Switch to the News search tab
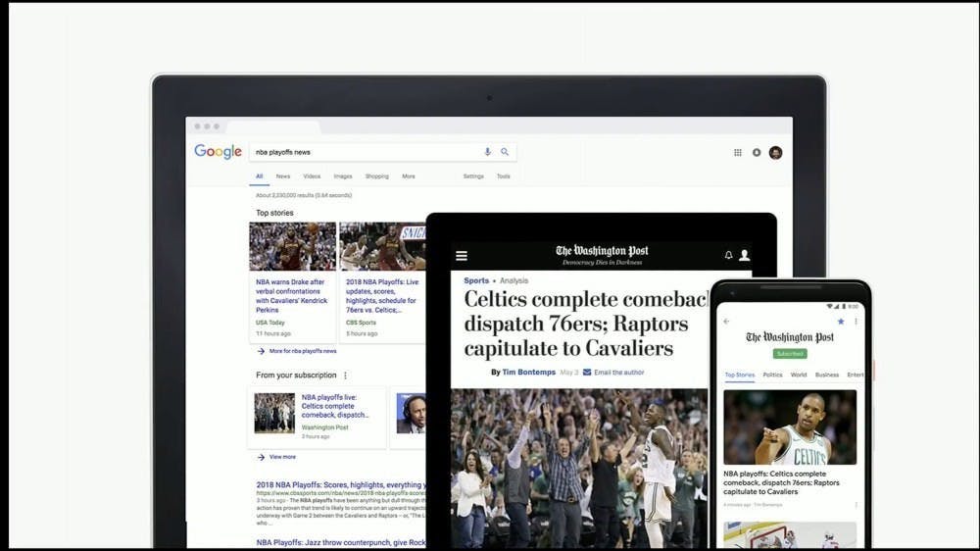This screenshot has width=980, height=551. click(x=283, y=176)
